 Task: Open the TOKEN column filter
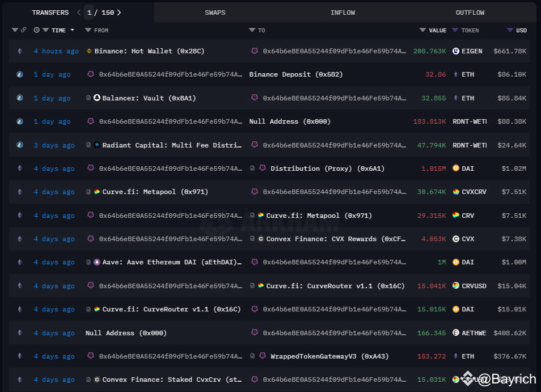click(x=455, y=31)
